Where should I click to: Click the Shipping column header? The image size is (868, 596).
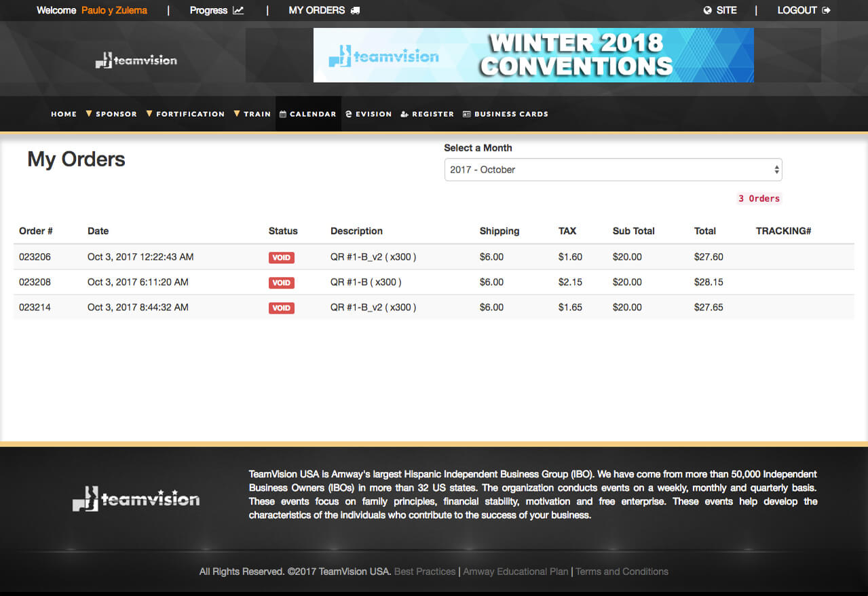tap(499, 231)
